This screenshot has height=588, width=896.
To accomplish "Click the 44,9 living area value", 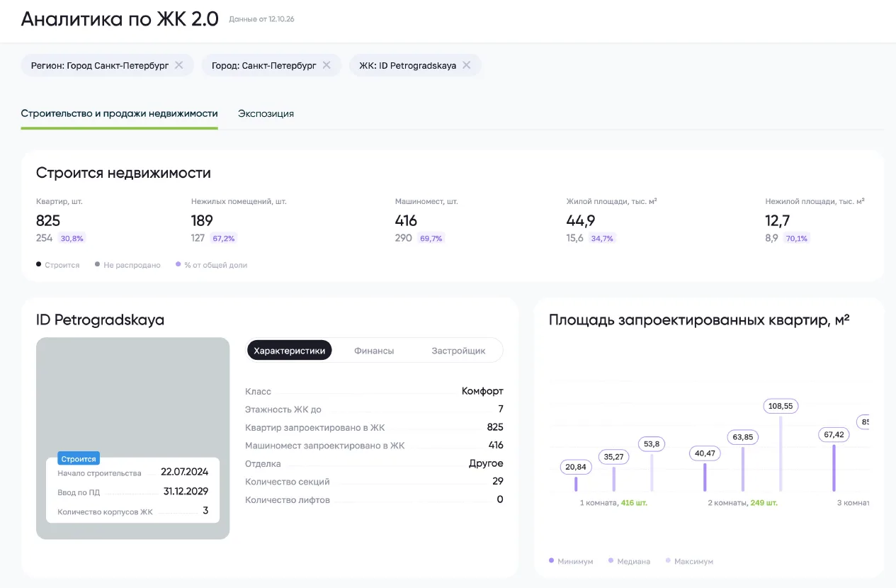I will pyautogui.click(x=581, y=220).
